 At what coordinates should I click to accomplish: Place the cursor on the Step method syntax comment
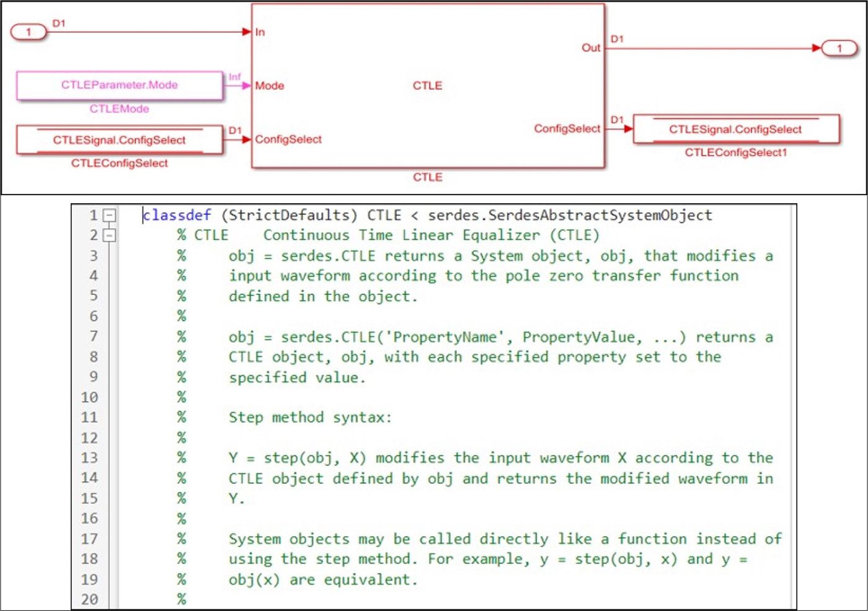[x=310, y=417]
